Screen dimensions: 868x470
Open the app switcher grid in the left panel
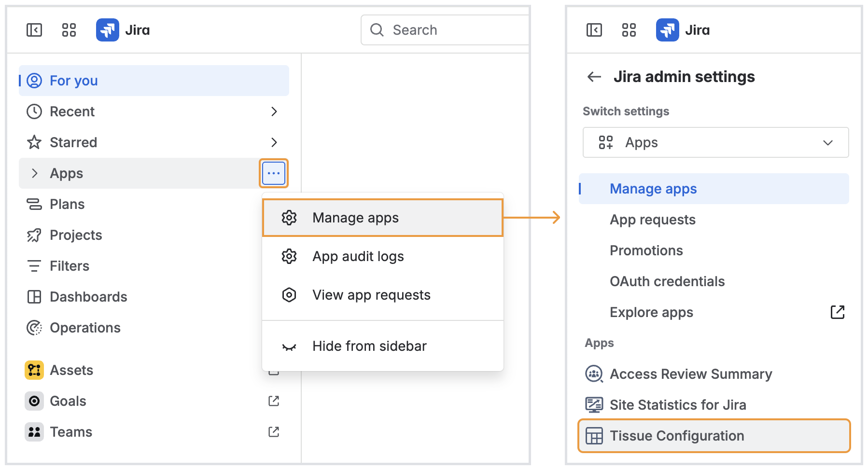(69, 30)
